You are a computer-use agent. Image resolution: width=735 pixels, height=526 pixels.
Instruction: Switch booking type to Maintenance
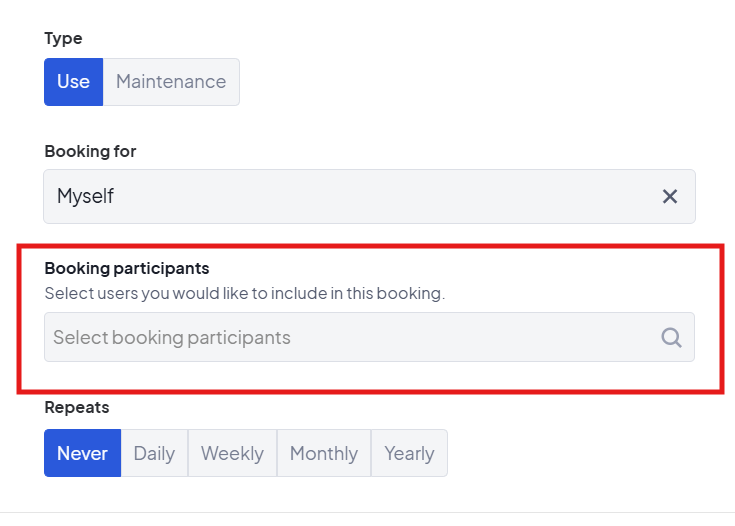point(171,82)
